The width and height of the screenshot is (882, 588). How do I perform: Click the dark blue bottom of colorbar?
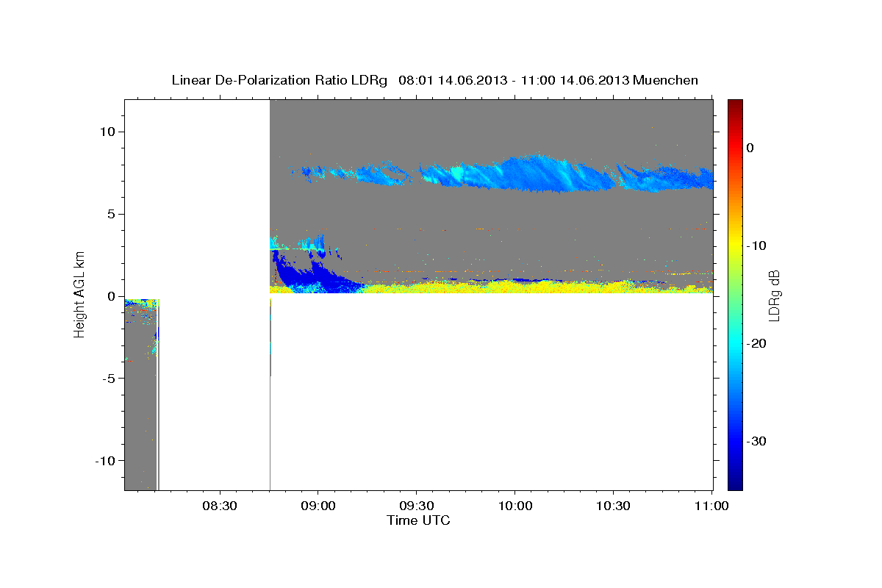tap(735, 481)
